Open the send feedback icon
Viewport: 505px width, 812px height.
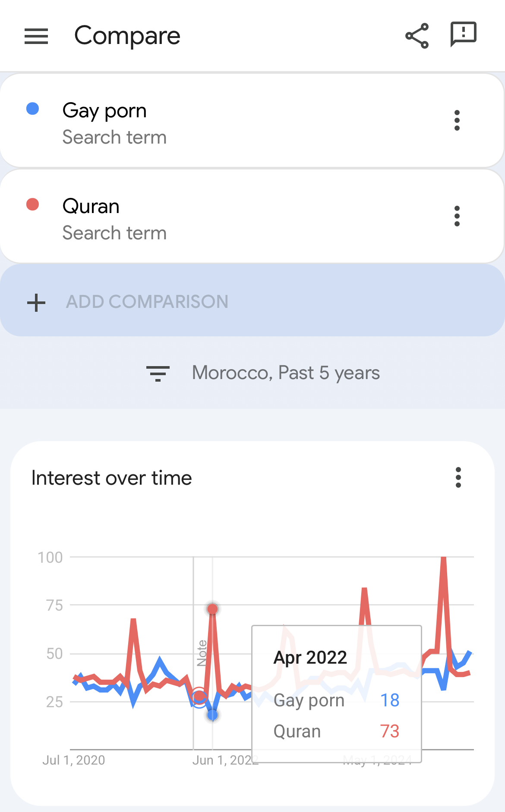463,34
